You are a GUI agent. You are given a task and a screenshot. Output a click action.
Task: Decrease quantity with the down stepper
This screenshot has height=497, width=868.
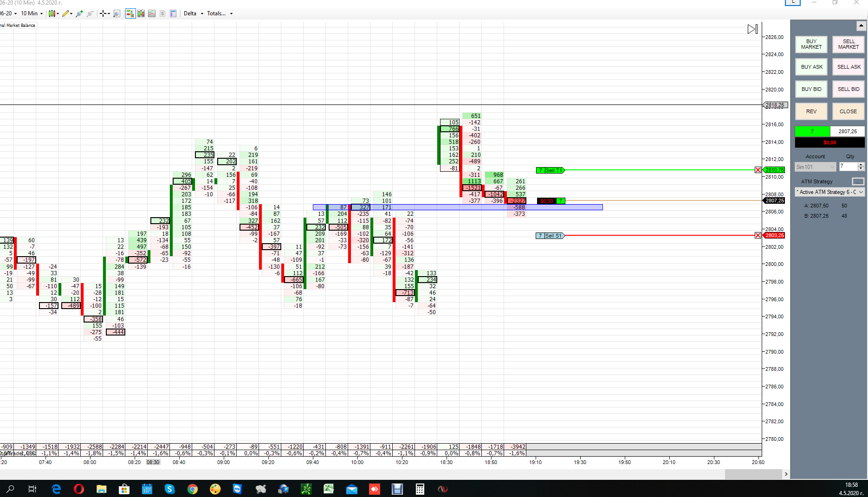[x=861, y=168]
